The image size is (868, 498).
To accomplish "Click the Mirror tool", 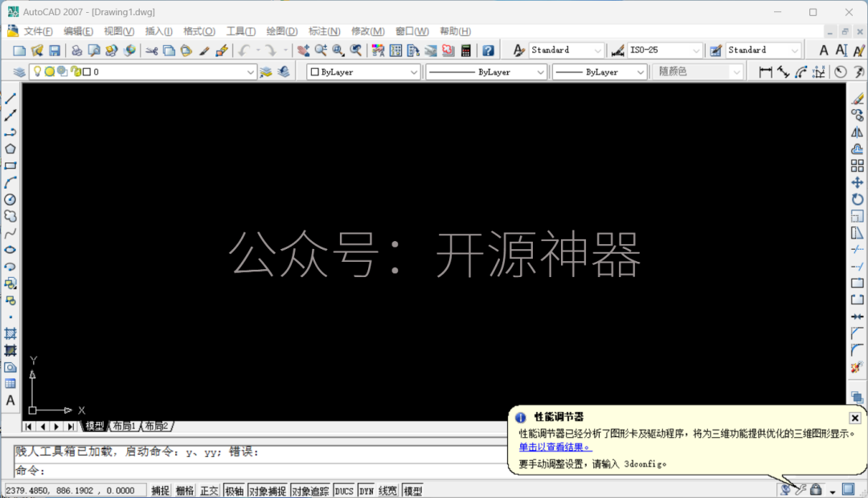I will tap(858, 133).
